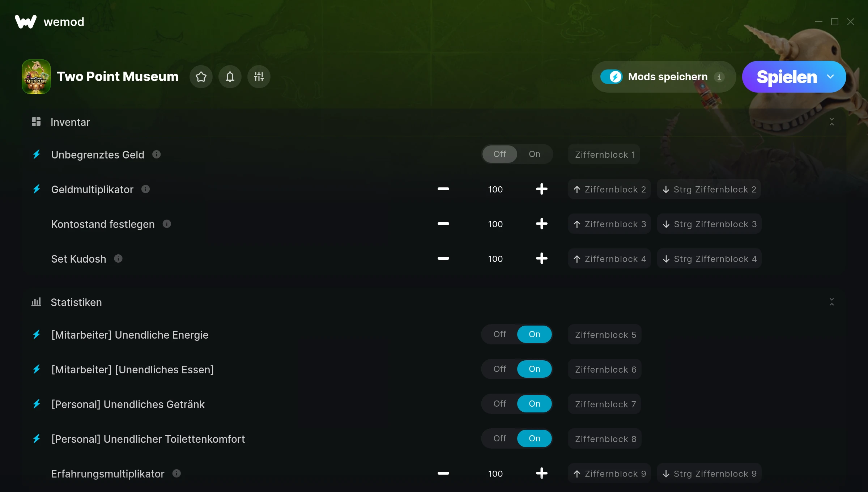Set Unbegrenztes Geld to Off
The image size is (868, 492).
[500, 154]
